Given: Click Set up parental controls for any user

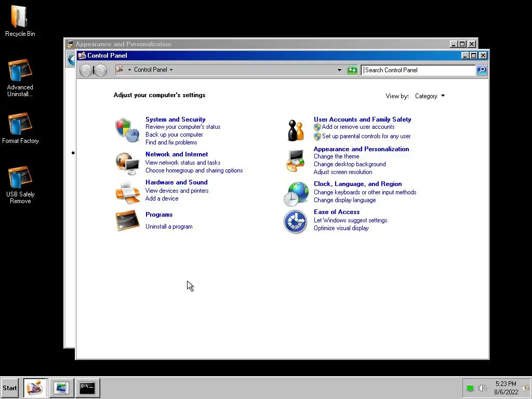Looking at the screenshot, I should [366, 137].
